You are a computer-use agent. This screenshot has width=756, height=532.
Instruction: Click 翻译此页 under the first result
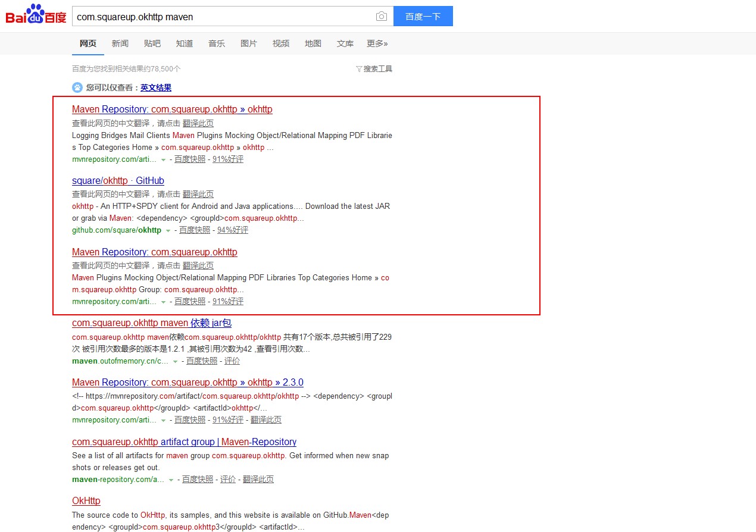click(x=198, y=123)
